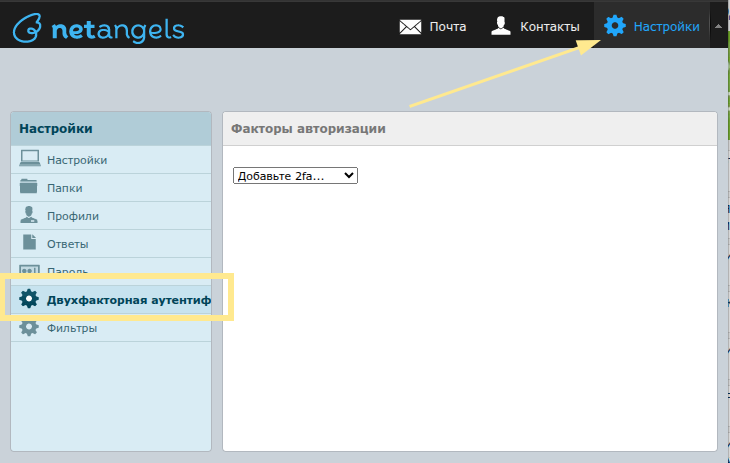Click the small arrow at top-right corner

click(717, 26)
